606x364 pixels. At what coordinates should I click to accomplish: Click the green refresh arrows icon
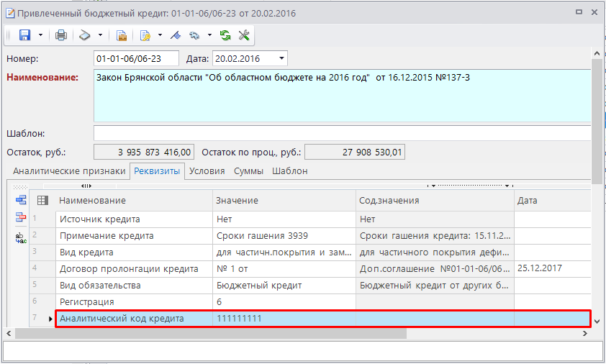pos(225,35)
